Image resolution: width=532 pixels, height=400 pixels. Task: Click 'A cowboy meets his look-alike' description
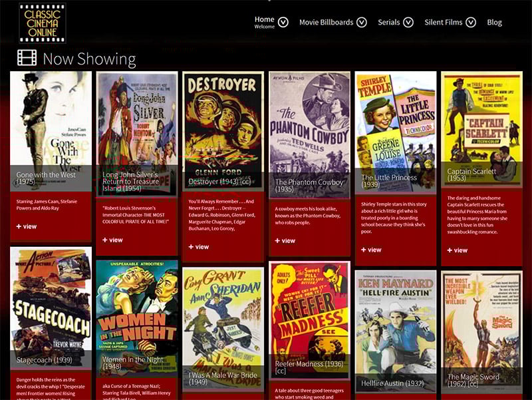point(307,216)
